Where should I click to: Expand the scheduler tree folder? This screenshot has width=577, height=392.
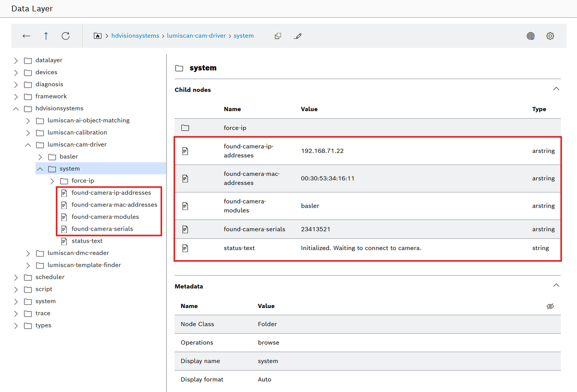pyautogui.click(x=16, y=278)
